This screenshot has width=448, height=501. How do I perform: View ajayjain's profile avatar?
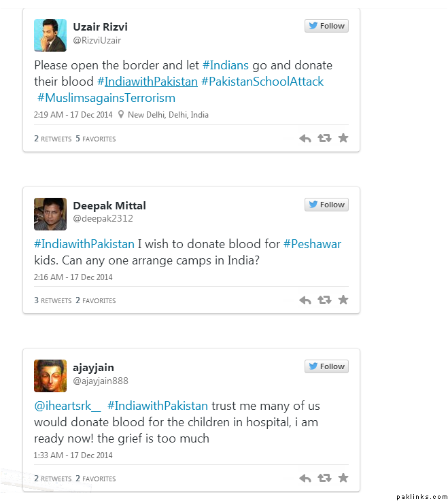point(50,376)
